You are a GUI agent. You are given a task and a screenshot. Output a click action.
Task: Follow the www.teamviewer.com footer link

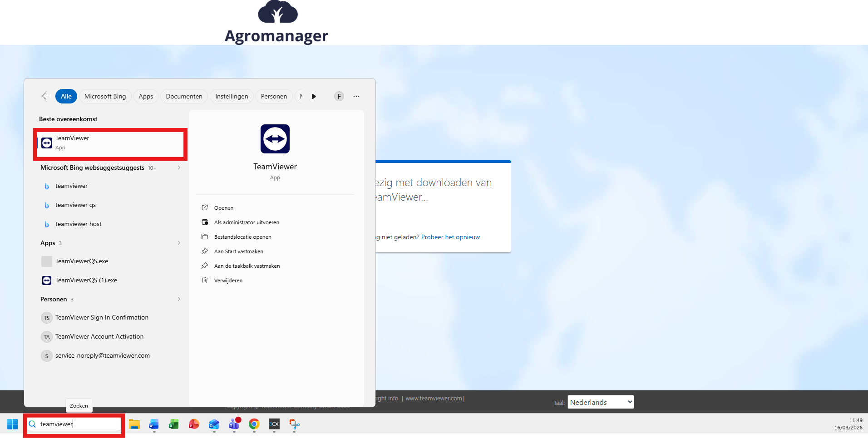click(434, 399)
